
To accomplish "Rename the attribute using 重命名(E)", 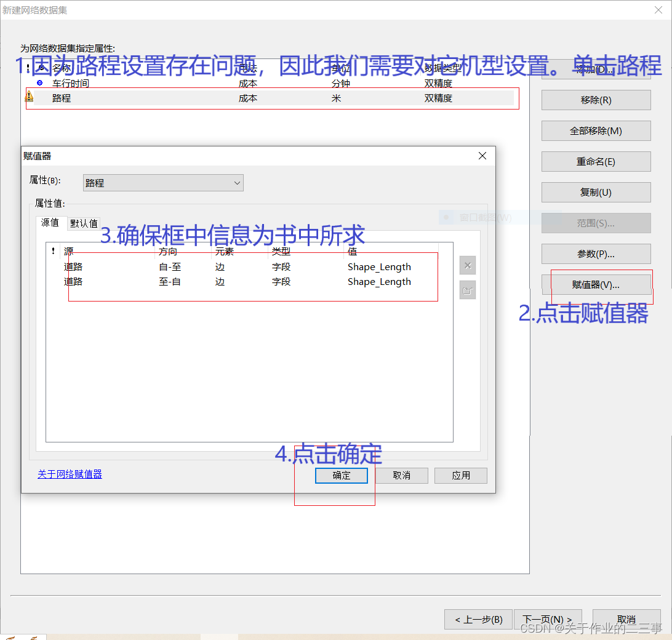I will coord(595,161).
